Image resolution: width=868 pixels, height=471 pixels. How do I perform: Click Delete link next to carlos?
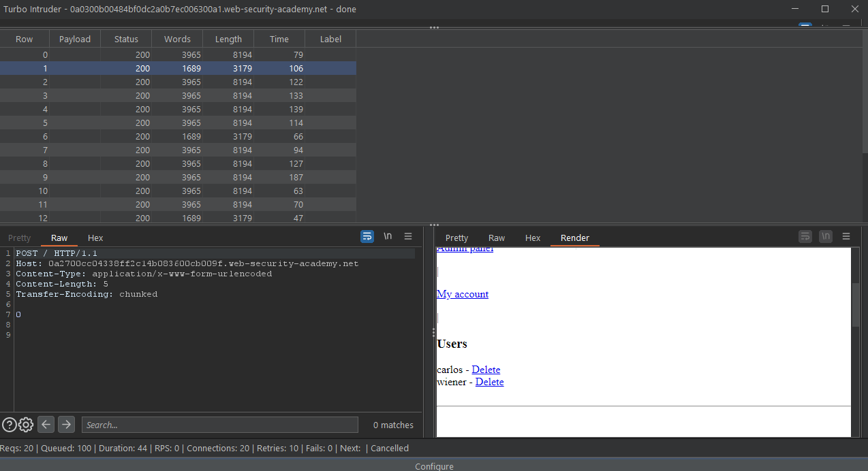(486, 370)
